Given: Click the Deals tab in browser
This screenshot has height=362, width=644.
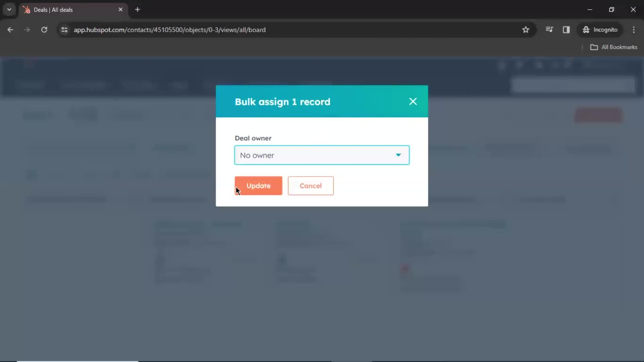Looking at the screenshot, I should coord(73,10).
